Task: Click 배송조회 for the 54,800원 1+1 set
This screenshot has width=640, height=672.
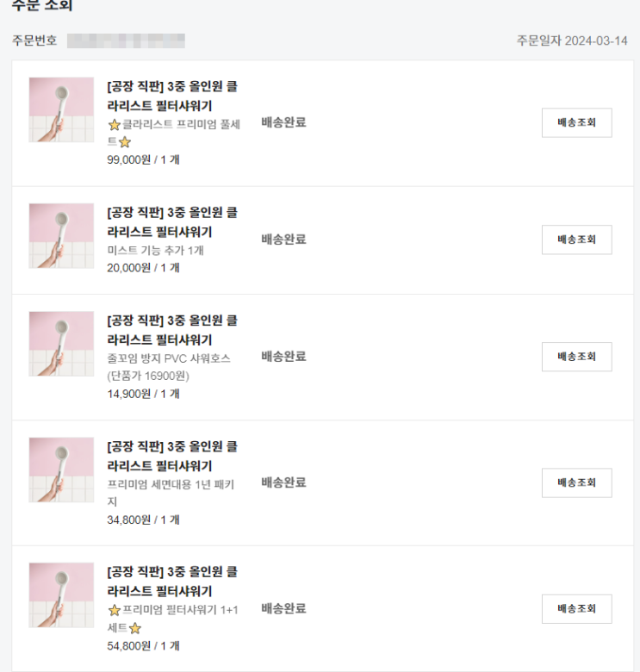Action: pyautogui.click(x=576, y=608)
